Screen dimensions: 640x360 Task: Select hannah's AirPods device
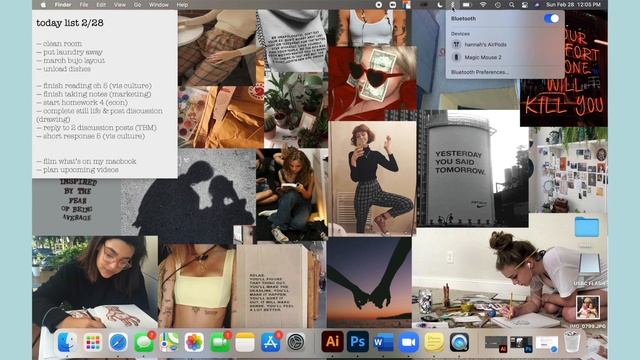505,44
